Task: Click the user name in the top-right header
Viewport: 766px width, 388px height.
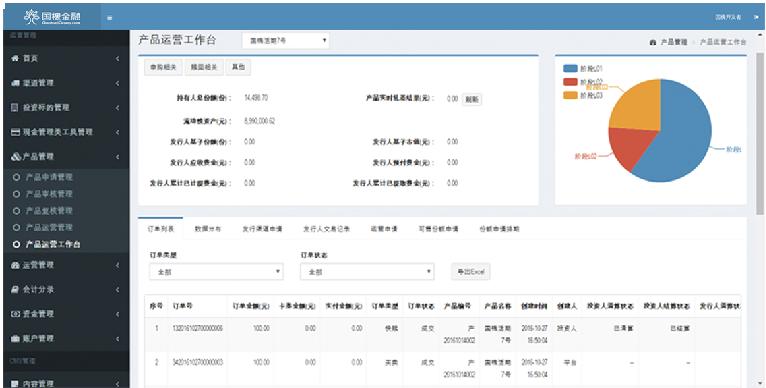Action: [728, 17]
